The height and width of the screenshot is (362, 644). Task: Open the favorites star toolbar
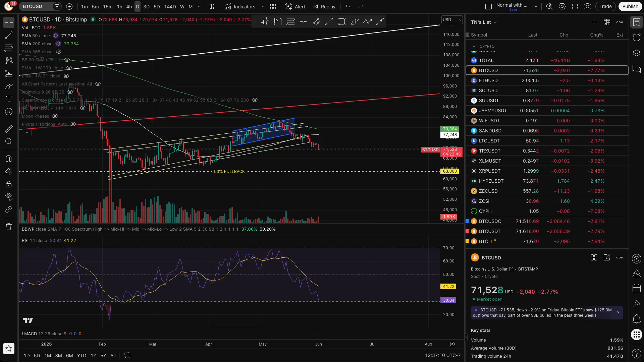point(9,349)
